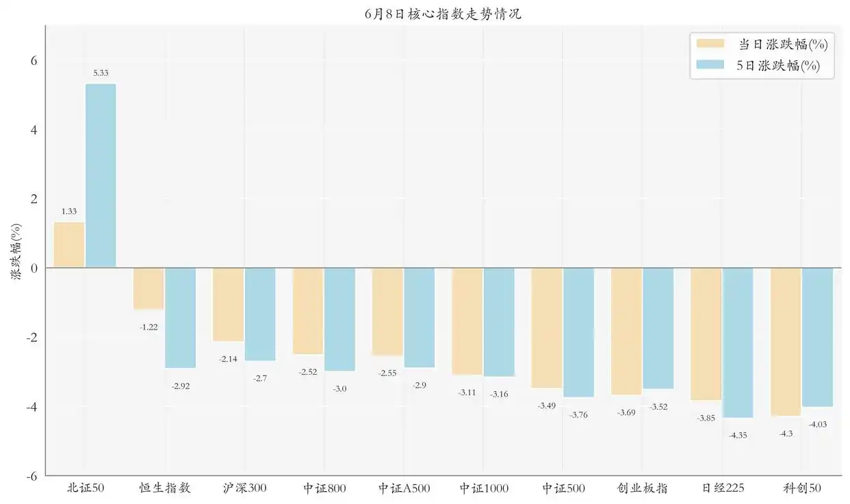Click the 中证A500 axis label
This screenshot has width=850, height=504.
coord(404,488)
